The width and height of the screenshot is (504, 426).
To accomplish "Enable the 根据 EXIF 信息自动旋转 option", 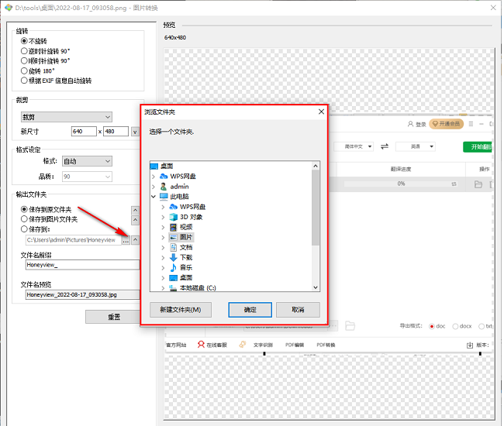I will [x=24, y=81].
